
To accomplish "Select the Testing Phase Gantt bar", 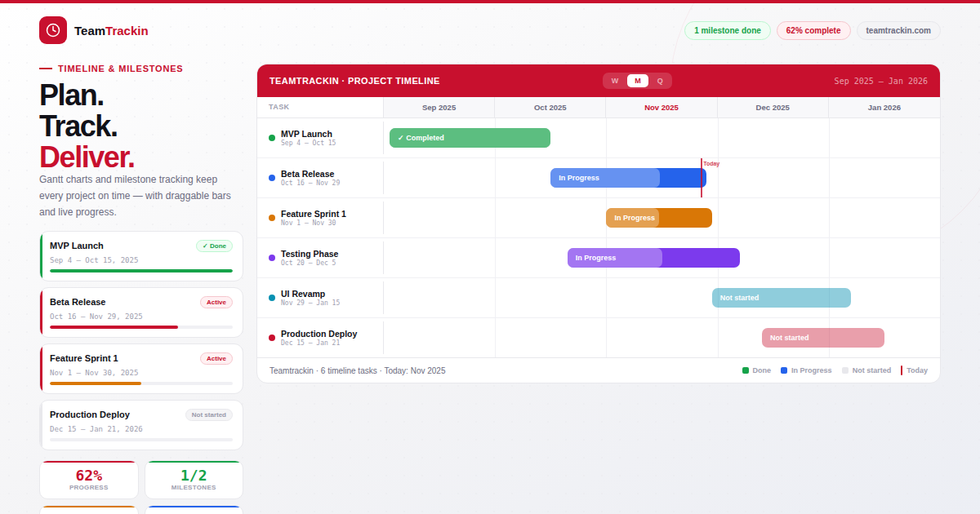I will [x=653, y=258].
